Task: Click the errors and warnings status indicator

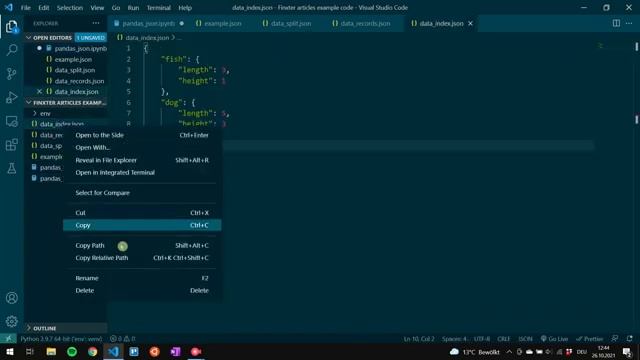Action: click(x=122, y=339)
